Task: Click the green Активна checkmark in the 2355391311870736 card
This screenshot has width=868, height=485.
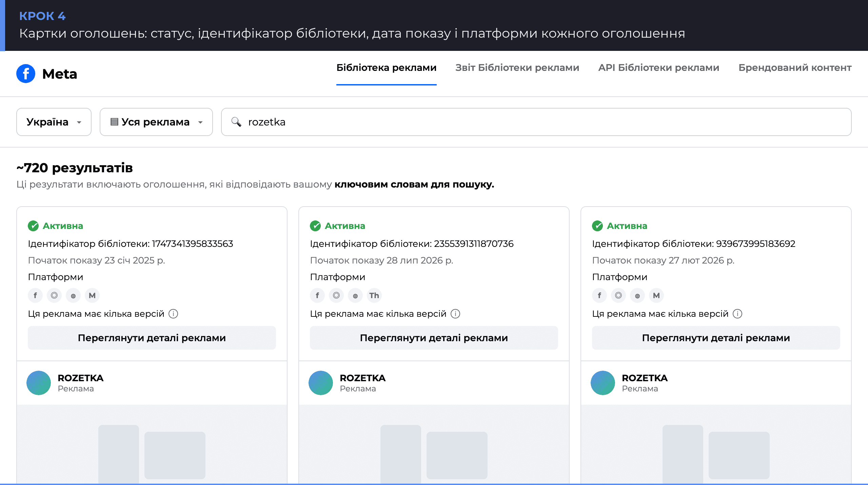Action: pos(315,226)
